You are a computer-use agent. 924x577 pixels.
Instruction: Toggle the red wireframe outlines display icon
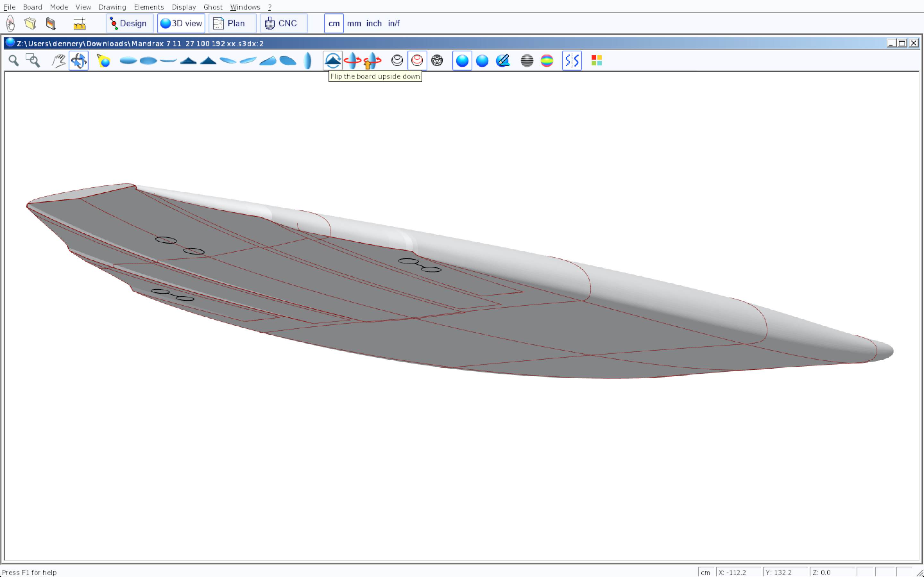[417, 61]
